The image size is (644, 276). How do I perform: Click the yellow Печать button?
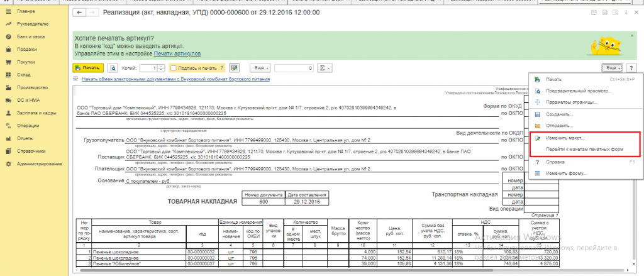(x=87, y=68)
